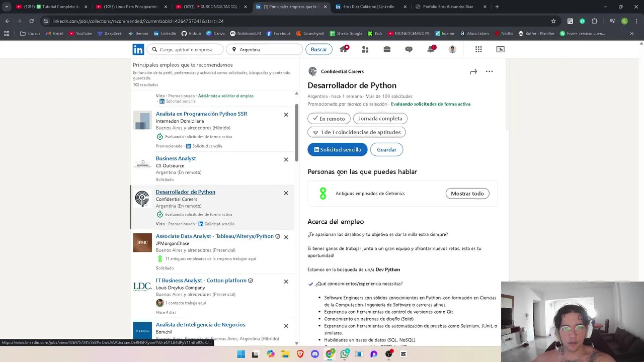Open the Windows Start button
The width and height of the screenshot is (644, 362).
241,354
